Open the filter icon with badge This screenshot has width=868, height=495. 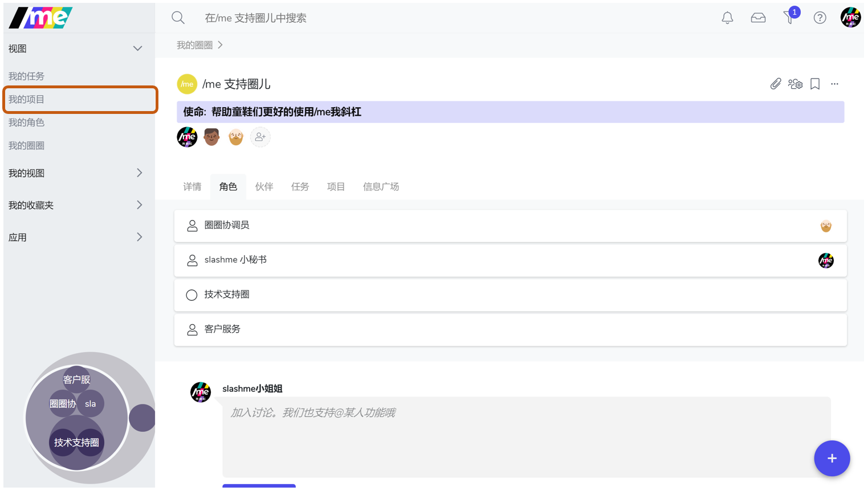coord(790,17)
